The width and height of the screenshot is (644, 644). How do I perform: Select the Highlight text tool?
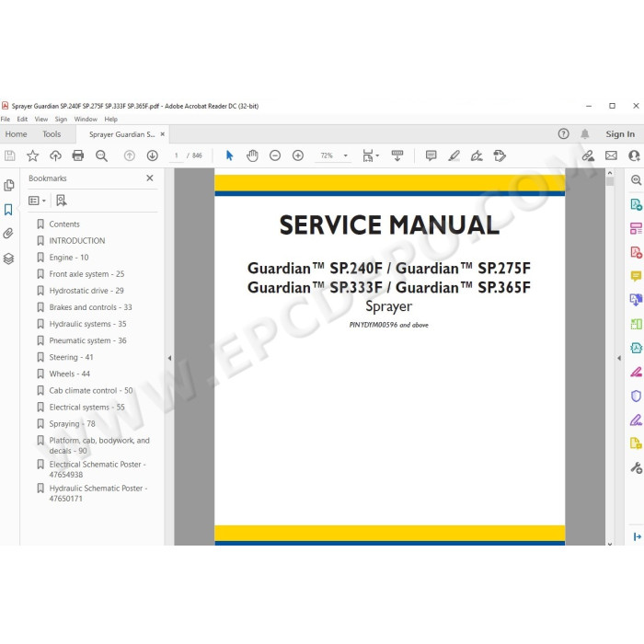[454, 155]
